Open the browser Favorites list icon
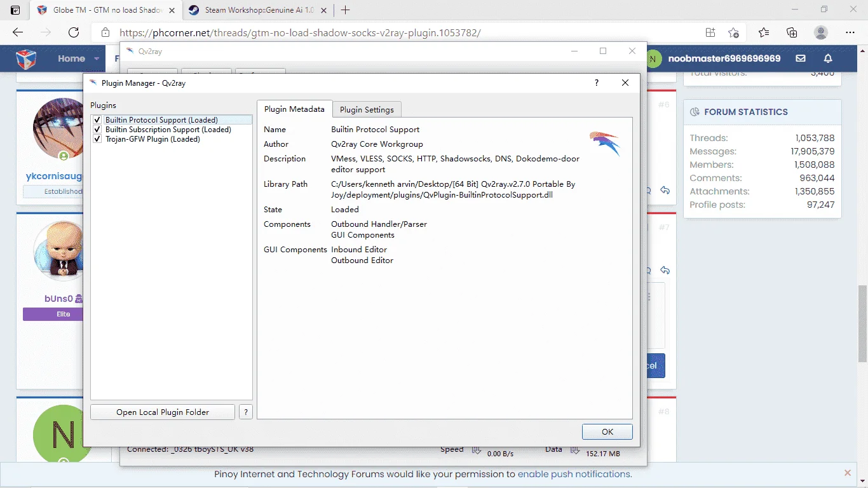 [764, 32]
